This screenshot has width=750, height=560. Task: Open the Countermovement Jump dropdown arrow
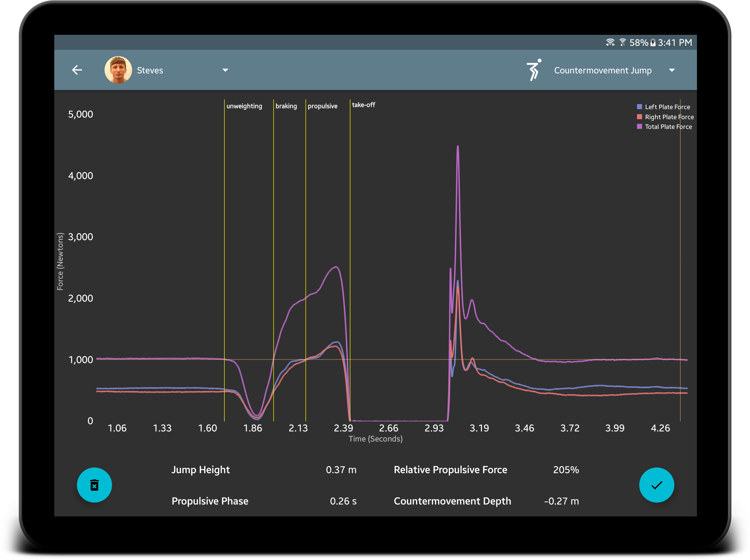[x=671, y=70]
